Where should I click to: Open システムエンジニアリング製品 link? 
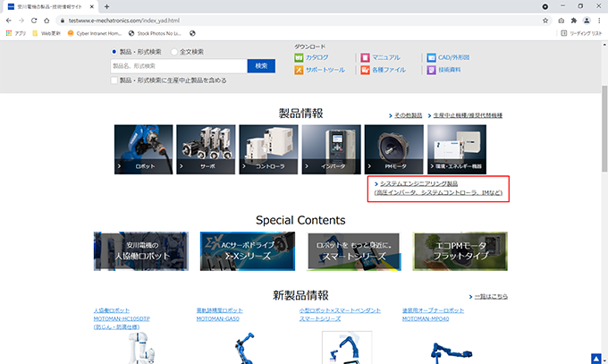[438, 188]
